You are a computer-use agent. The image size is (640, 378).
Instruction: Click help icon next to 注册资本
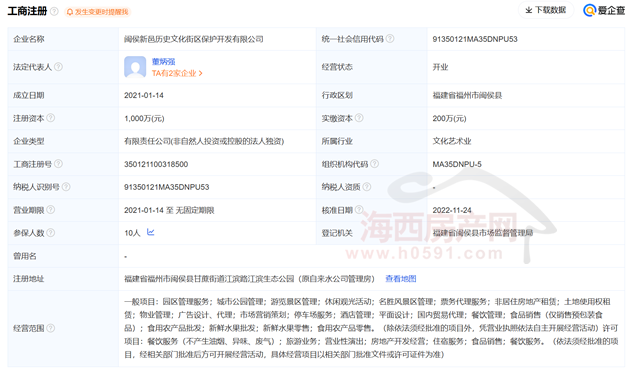point(51,118)
